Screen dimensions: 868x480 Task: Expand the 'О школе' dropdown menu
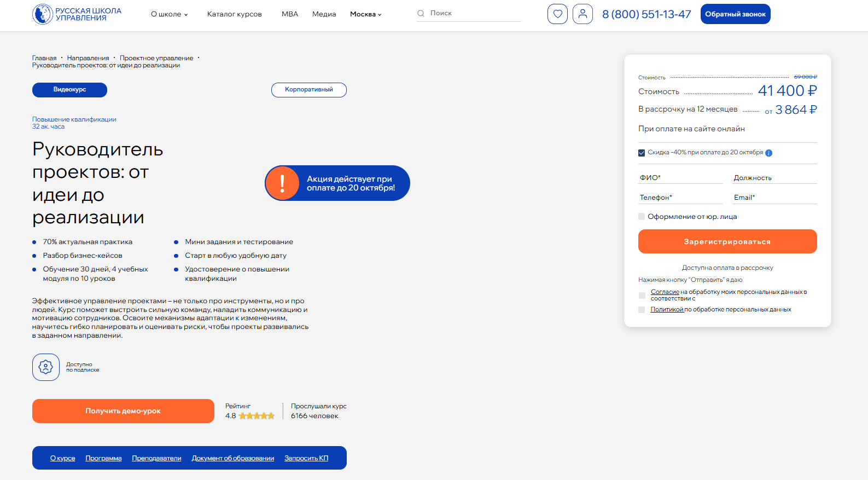(169, 14)
